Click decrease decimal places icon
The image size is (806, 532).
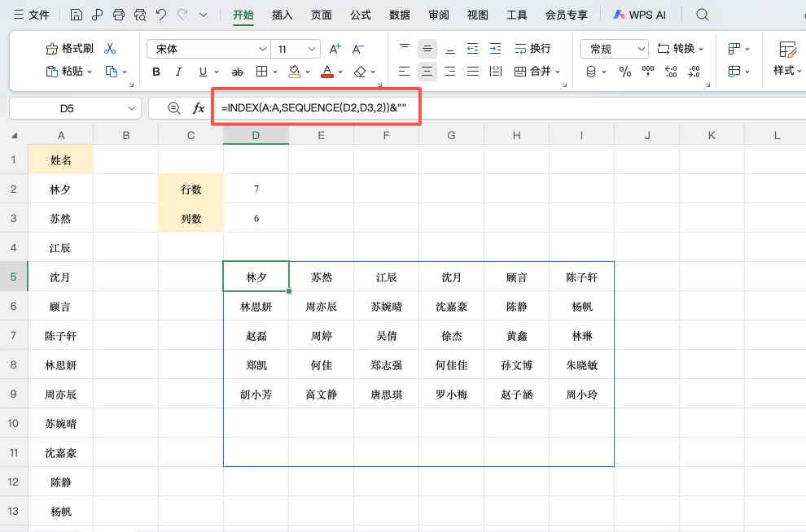pos(694,72)
